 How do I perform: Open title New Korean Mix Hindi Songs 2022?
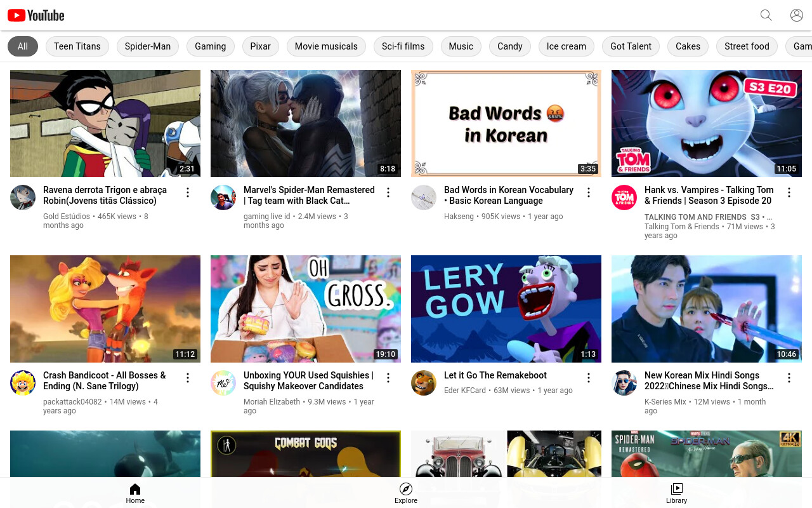pos(709,380)
